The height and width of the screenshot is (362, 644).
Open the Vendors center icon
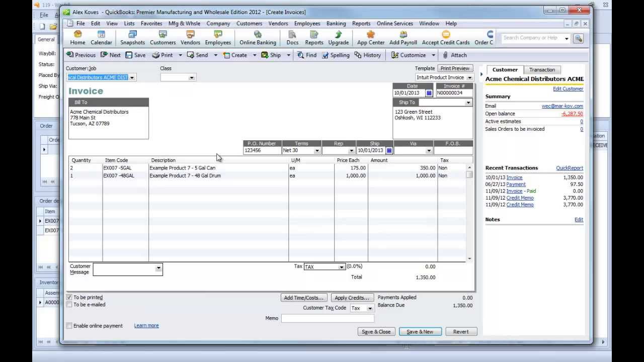point(190,38)
